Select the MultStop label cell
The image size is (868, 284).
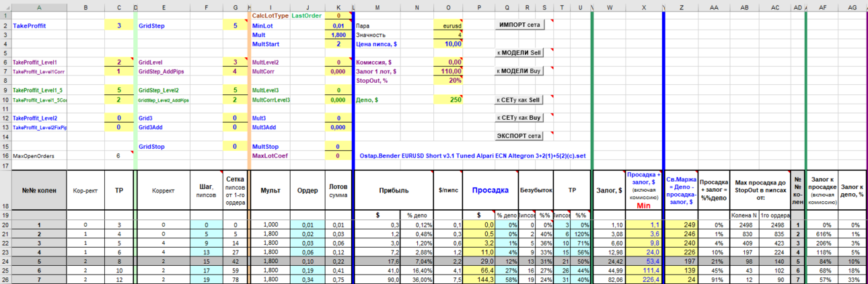pos(270,146)
